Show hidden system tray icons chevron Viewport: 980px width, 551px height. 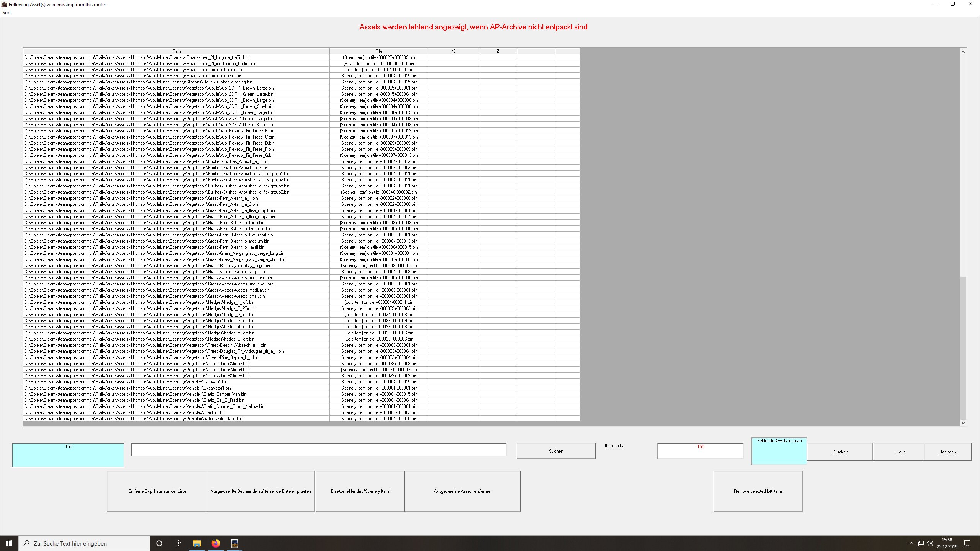coord(911,543)
